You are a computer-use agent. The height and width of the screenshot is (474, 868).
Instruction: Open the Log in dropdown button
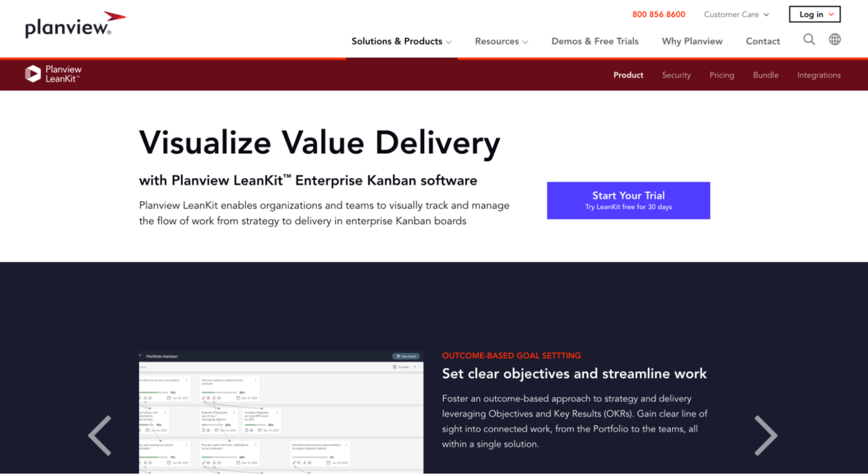pyautogui.click(x=815, y=14)
